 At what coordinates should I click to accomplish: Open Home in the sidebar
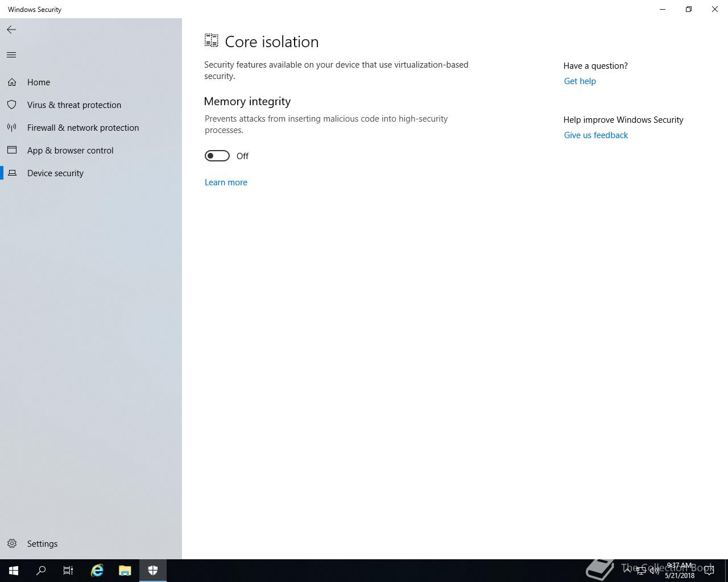point(91,82)
